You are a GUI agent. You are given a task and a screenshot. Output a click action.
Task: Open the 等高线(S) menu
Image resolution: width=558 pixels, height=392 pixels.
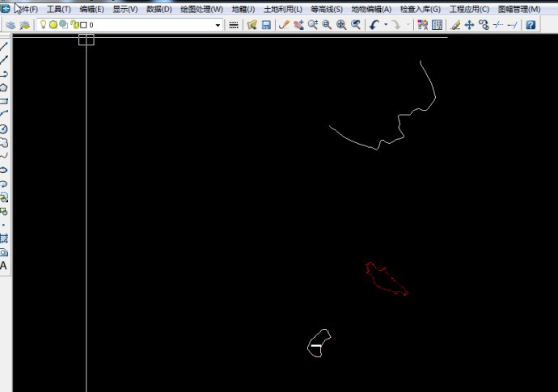click(x=327, y=9)
